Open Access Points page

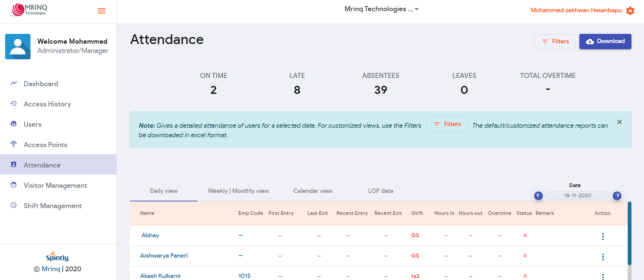[45, 145]
